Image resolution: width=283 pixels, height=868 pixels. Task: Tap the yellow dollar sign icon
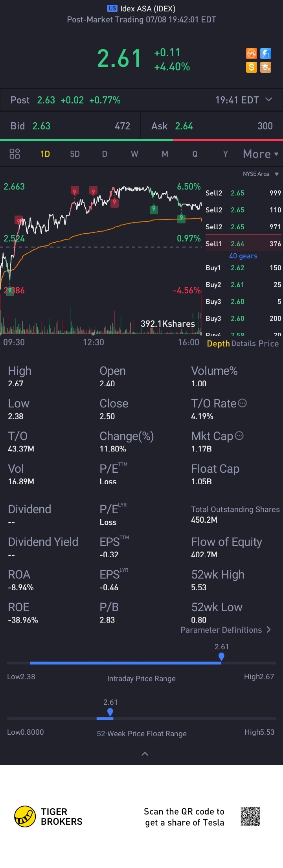point(252,67)
